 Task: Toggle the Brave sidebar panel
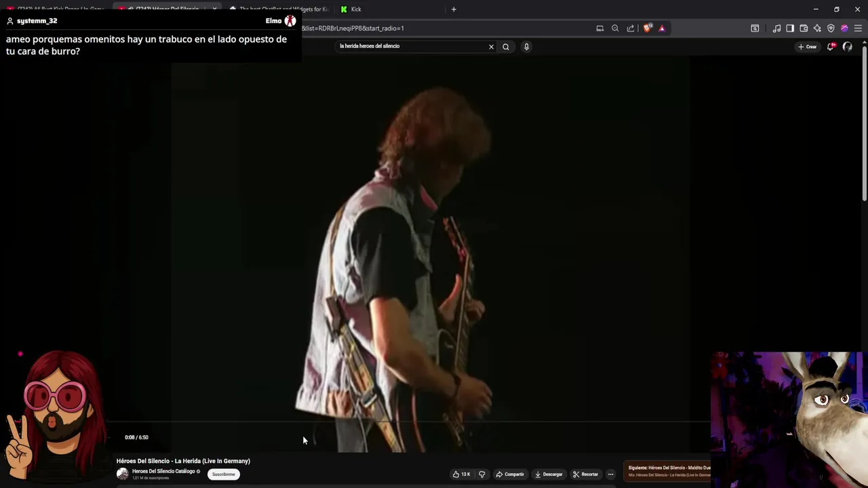pos(790,28)
